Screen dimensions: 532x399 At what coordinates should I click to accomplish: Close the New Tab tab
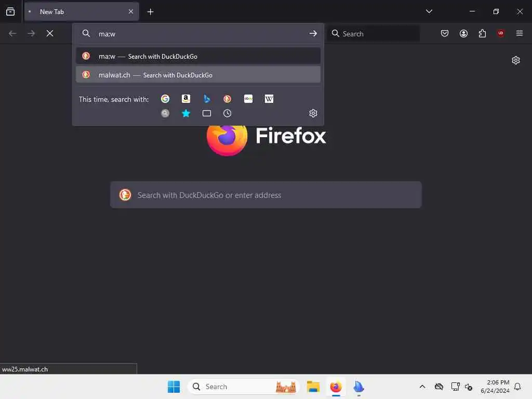click(x=131, y=11)
